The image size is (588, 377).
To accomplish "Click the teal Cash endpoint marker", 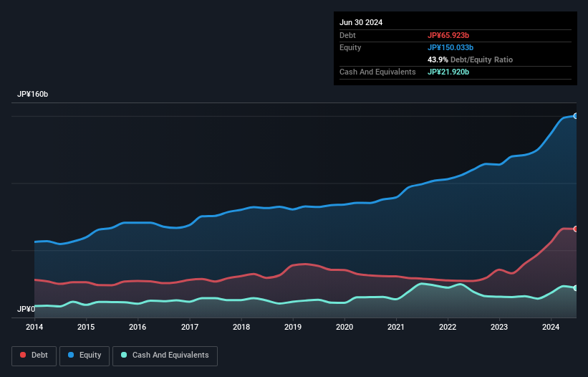I will 575,288.
